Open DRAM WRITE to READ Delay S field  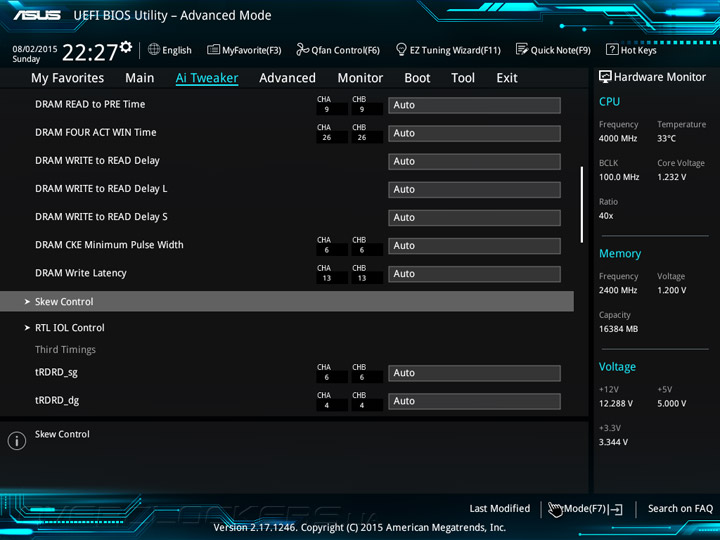point(474,218)
